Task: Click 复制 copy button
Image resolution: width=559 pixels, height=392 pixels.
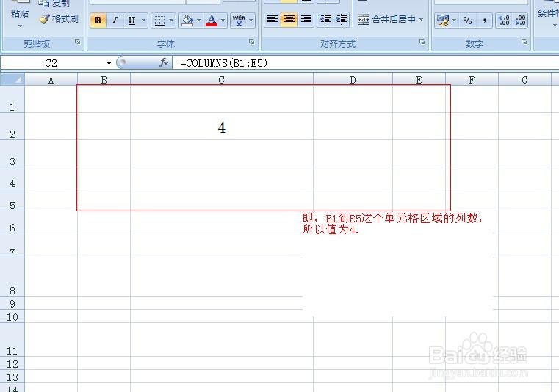Action: (x=54, y=4)
